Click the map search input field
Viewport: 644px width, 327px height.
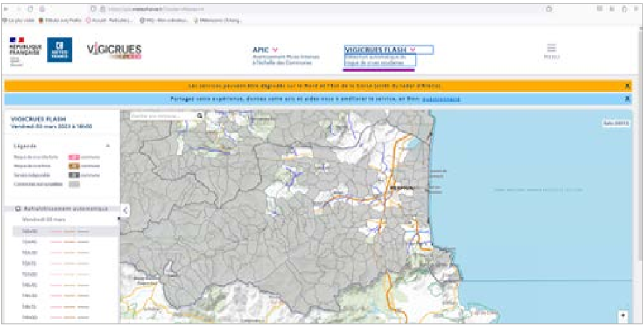(x=162, y=115)
